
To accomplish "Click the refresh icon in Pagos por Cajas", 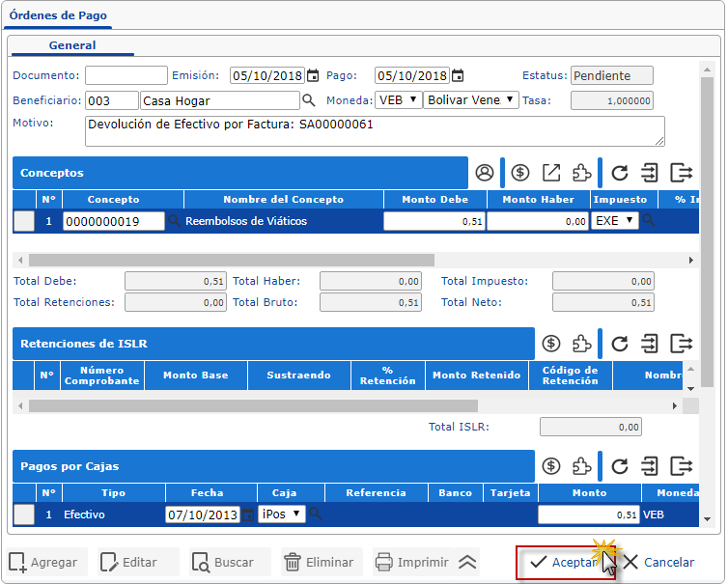I will tap(620, 466).
